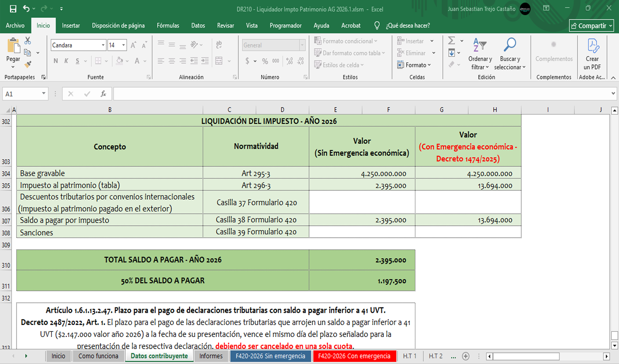Open the font name dropdown Candara
This screenshot has height=364, width=619.
point(103,45)
